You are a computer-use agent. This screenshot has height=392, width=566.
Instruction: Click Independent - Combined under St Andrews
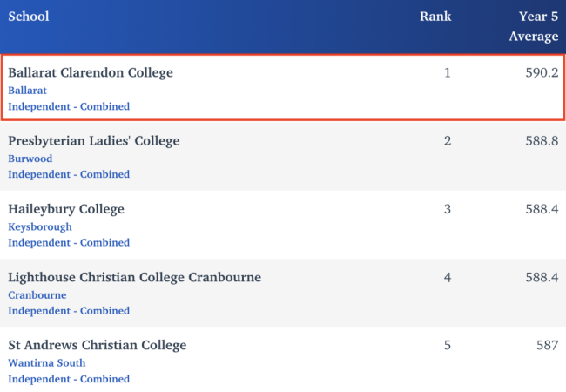pyautogui.click(x=69, y=379)
